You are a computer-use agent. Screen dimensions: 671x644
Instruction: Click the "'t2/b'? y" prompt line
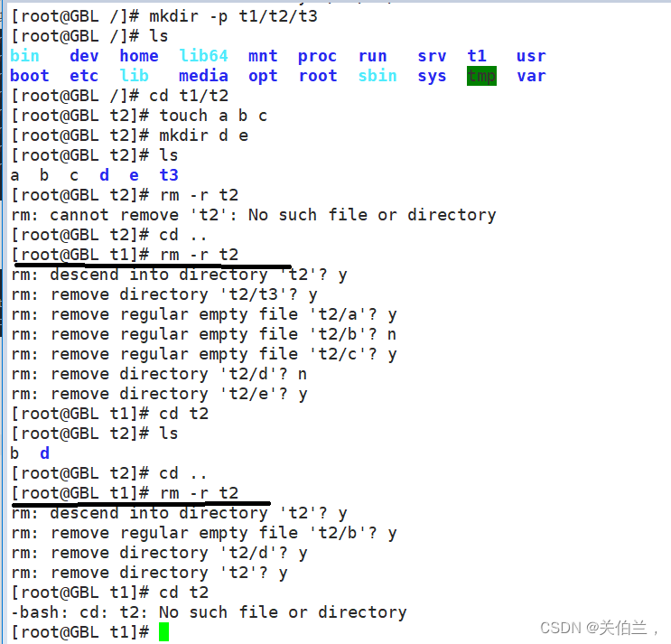[204, 533]
